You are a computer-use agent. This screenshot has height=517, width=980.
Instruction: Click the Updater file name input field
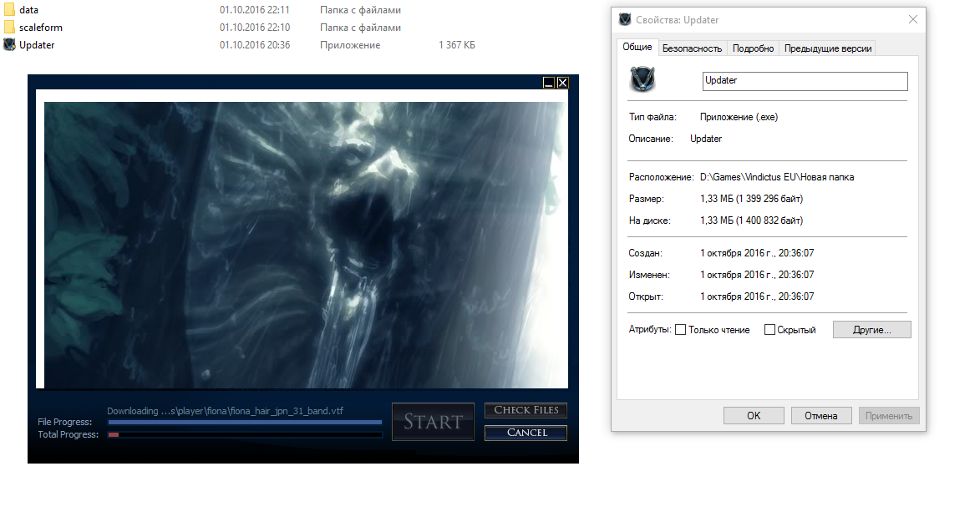tap(805, 81)
